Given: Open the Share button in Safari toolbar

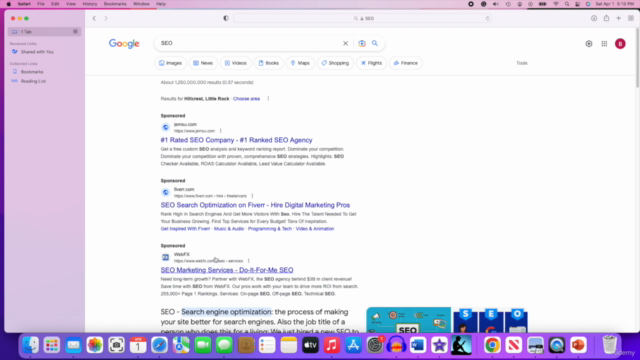Looking at the screenshot, I should (x=607, y=18).
